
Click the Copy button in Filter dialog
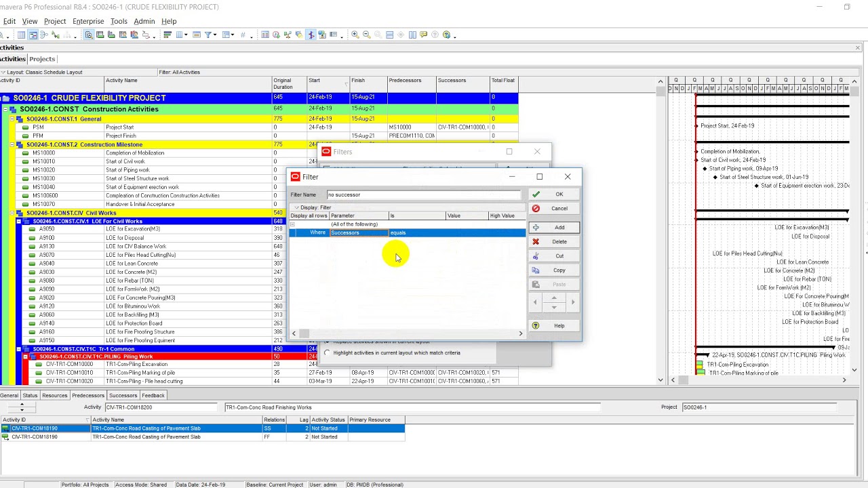pyautogui.click(x=554, y=270)
